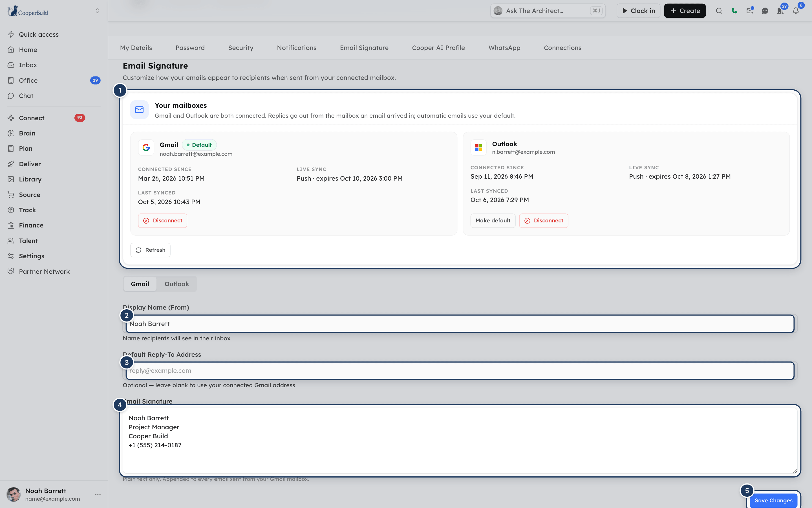Viewport: 812px width, 508px height.
Task: Click Noah Barrett's profile avatar
Action: [x=14, y=494]
